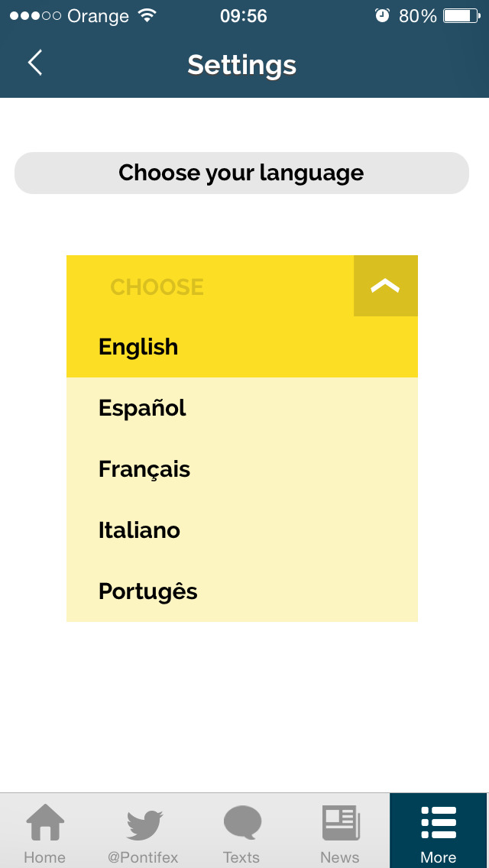Select the Texts speech bubble icon
Image resolution: width=489 pixels, height=868 pixels.
(x=242, y=822)
